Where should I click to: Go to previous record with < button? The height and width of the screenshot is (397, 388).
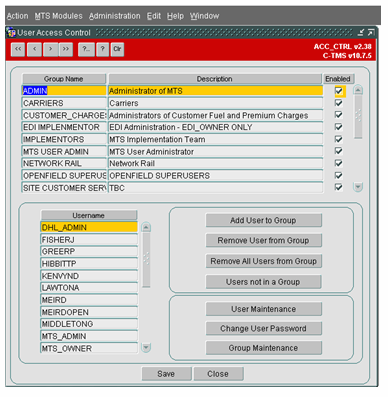click(35, 49)
